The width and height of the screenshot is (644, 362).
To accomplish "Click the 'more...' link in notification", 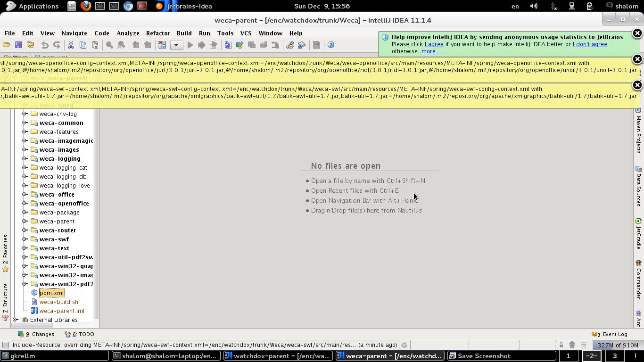I will (431, 51).
